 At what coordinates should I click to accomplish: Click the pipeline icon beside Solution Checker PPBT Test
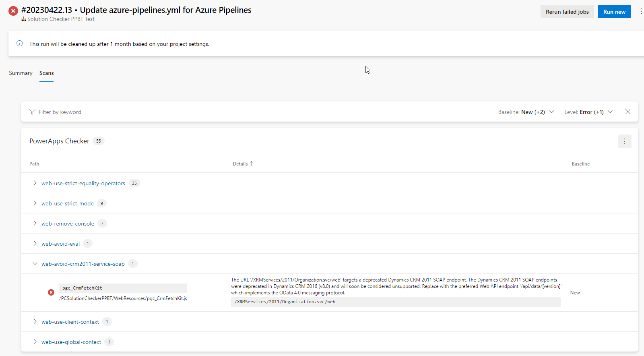(x=24, y=19)
